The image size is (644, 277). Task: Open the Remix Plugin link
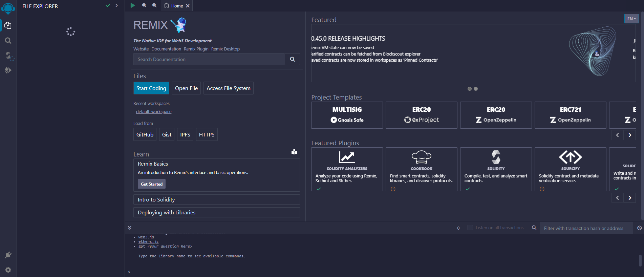coord(196,49)
